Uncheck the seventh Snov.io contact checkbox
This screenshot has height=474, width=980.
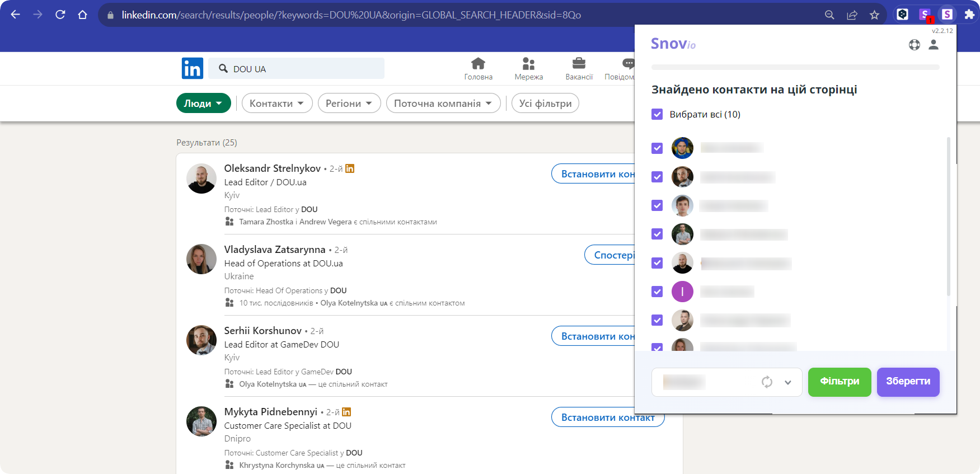pos(657,320)
